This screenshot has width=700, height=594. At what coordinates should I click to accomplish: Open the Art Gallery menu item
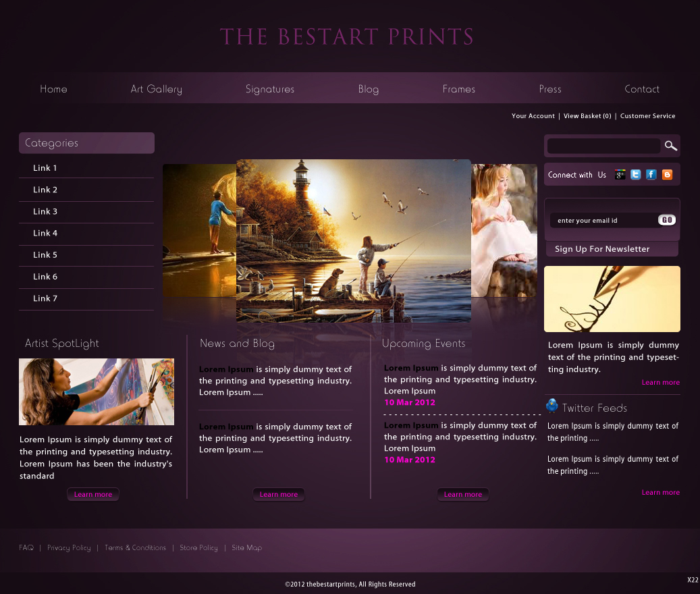[x=156, y=89]
